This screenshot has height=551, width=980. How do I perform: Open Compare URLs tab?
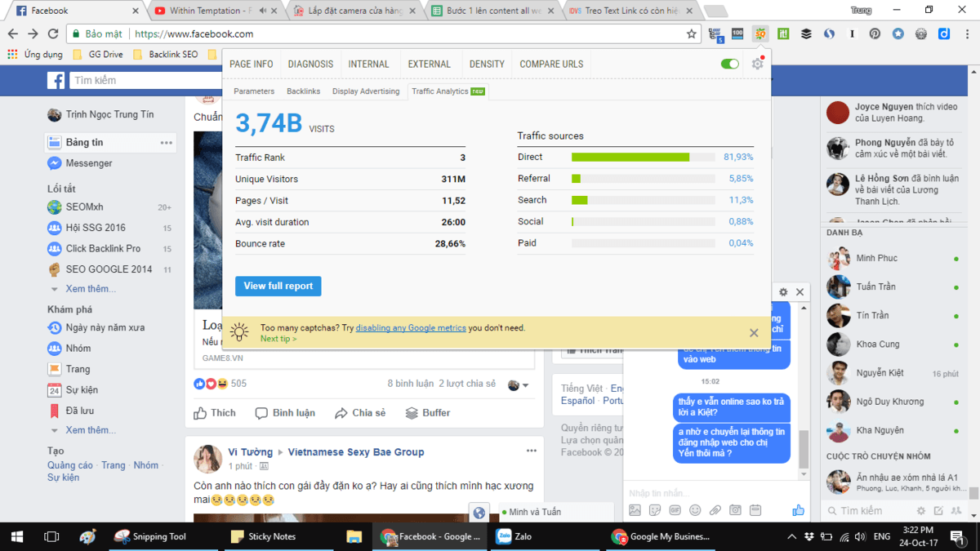(x=551, y=64)
